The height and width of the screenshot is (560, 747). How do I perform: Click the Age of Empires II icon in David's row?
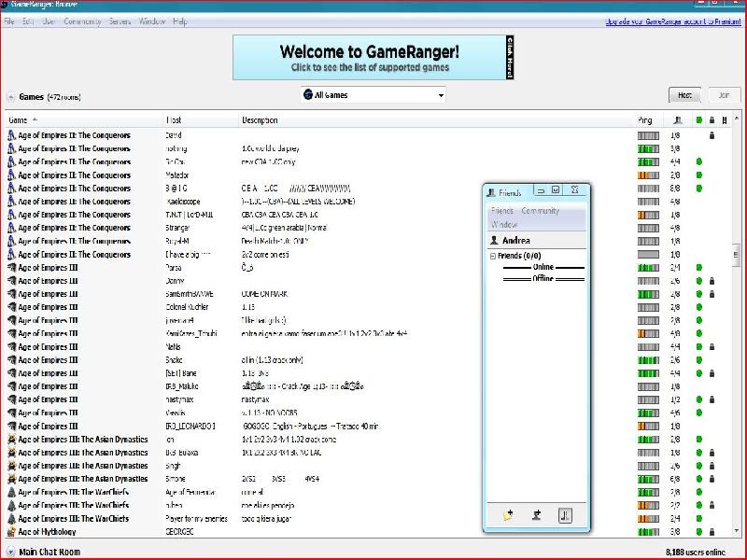click(11, 135)
